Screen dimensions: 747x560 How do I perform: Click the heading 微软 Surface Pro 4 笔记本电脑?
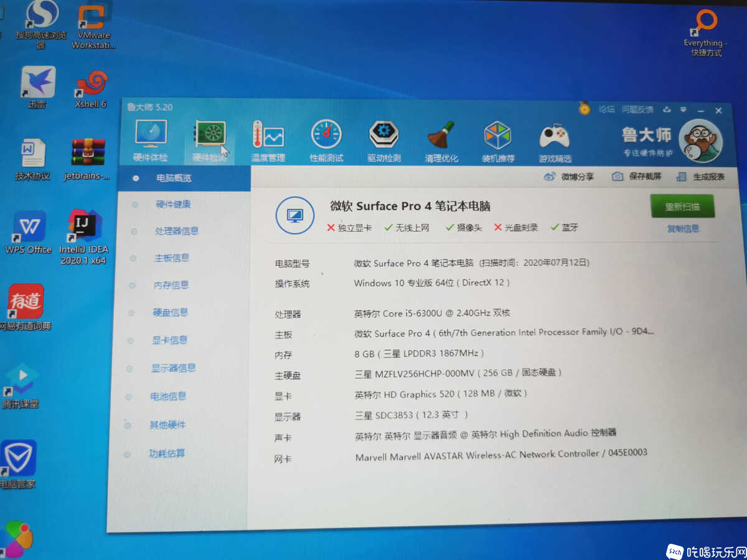click(410, 207)
